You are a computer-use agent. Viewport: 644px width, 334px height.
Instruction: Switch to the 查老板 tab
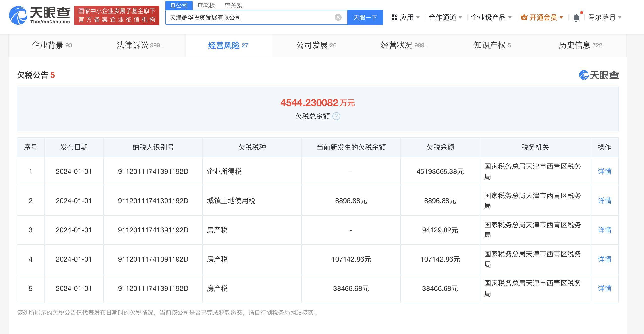pos(206,5)
